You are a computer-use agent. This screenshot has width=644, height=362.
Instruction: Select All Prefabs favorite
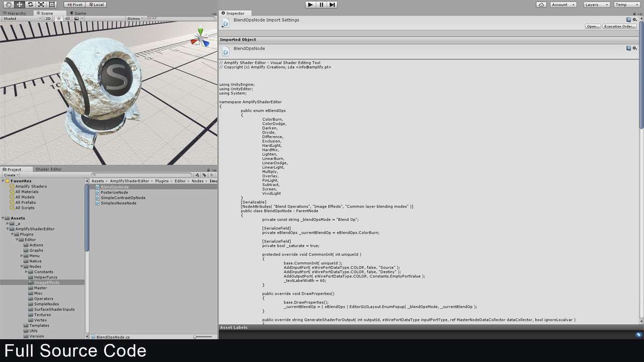click(x=25, y=202)
